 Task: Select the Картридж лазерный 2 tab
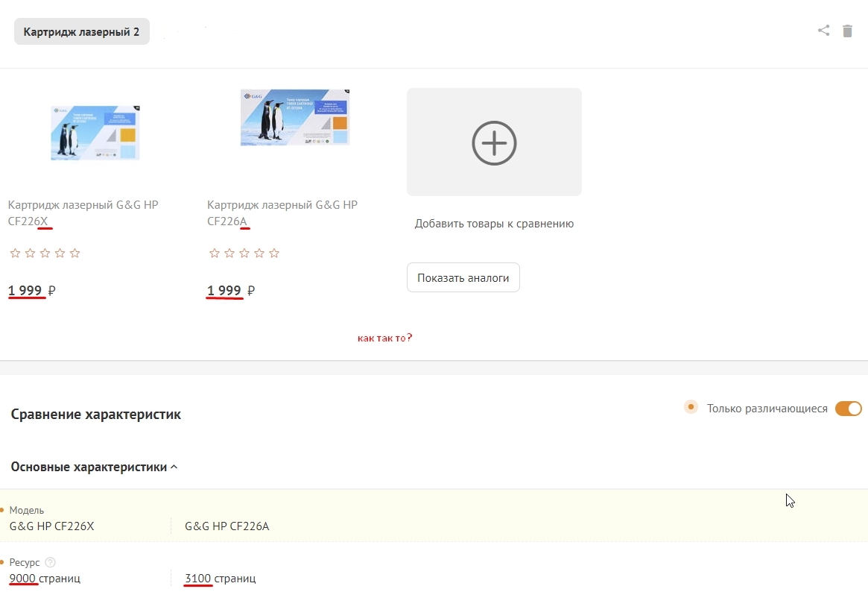[81, 31]
